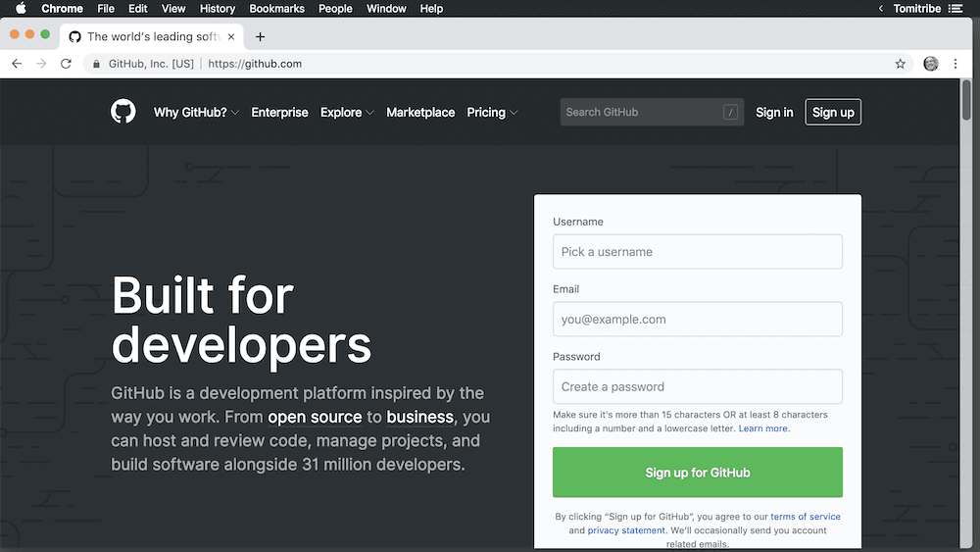Screen dimensions: 980x552
Task: Open Chrome's three-dot menu
Action: pos(955,64)
